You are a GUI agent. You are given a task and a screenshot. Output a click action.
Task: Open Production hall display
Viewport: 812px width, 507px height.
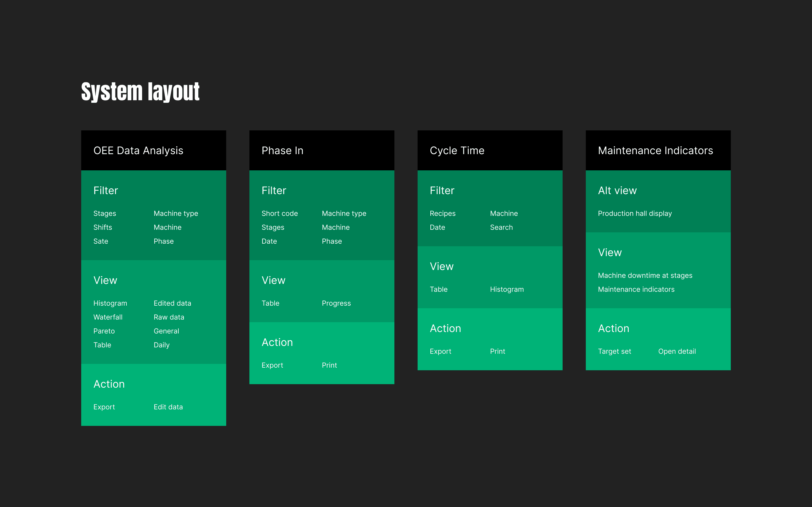point(635,213)
